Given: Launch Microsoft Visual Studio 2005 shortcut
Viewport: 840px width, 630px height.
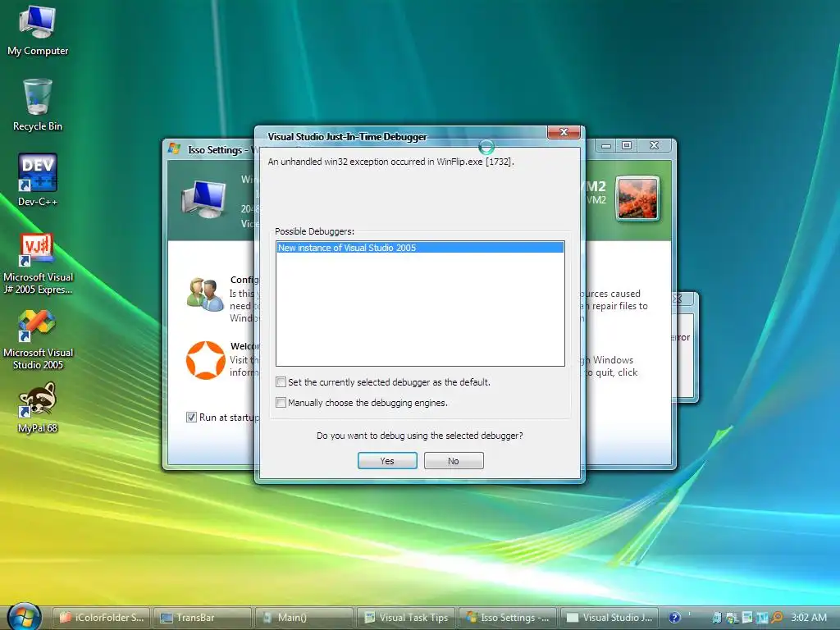Looking at the screenshot, I should click(x=38, y=339).
